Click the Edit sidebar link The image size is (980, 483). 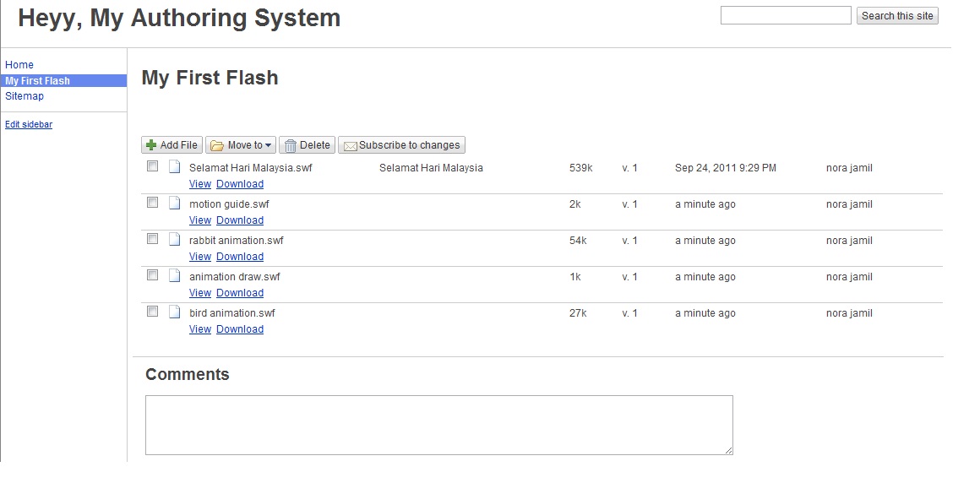click(x=29, y=125)
